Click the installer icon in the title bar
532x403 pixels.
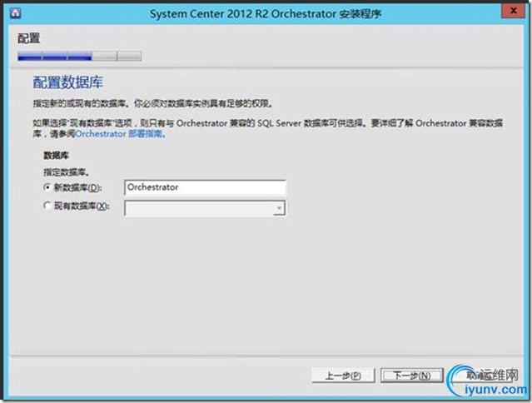click(15, 12)
